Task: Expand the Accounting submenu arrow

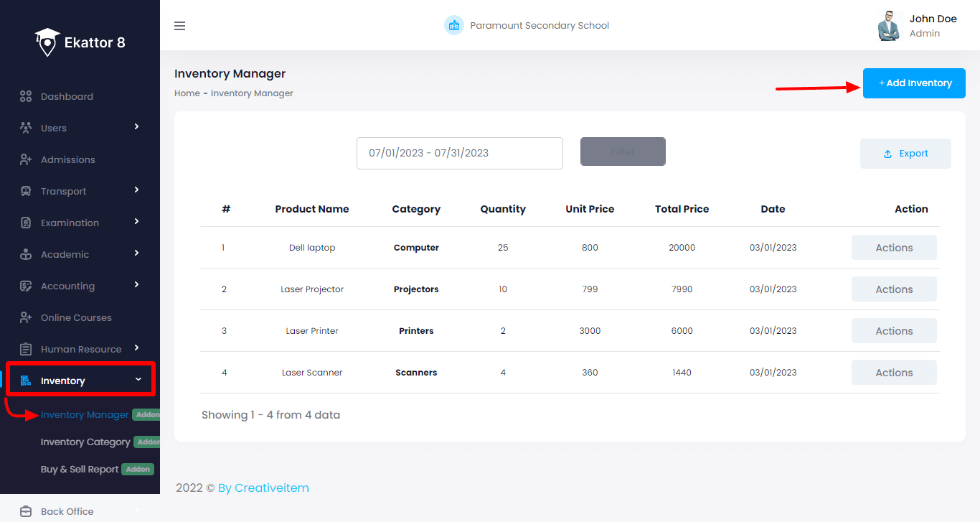Action: click(136, 285)
